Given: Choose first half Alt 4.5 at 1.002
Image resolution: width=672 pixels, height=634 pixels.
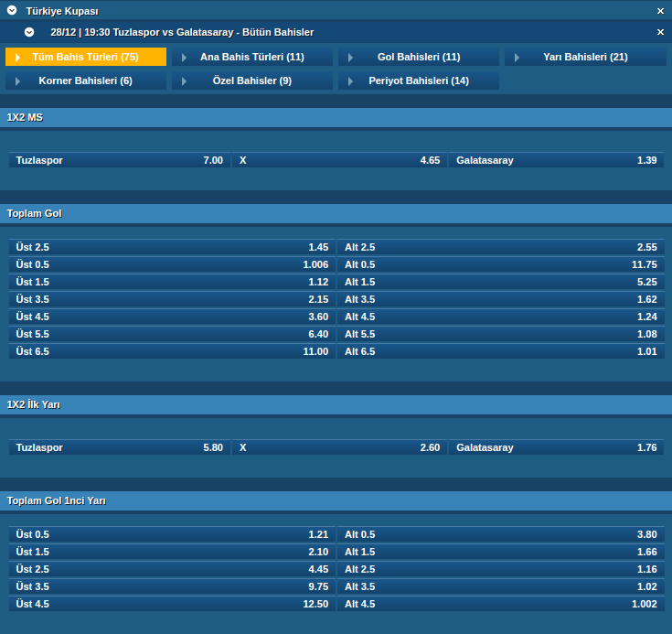Looking at the screenshot, I should coord(501,605).
